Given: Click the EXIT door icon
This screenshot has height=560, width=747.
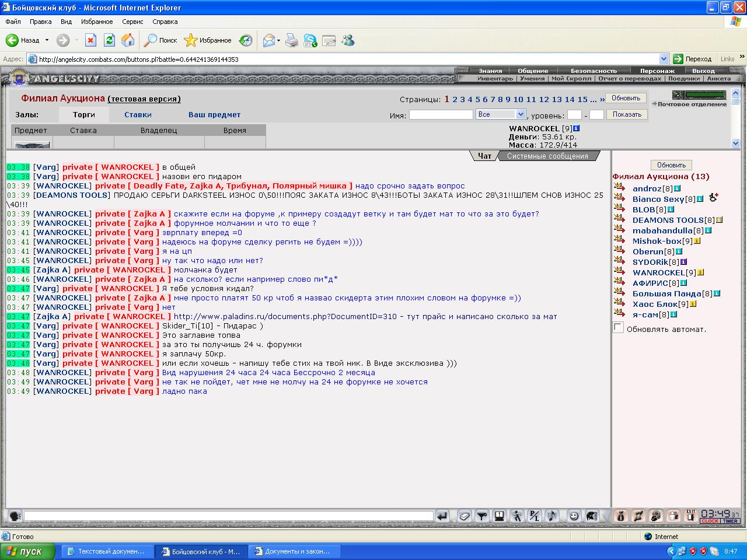Looking at the screenshot, I should [x=691, y=516].
